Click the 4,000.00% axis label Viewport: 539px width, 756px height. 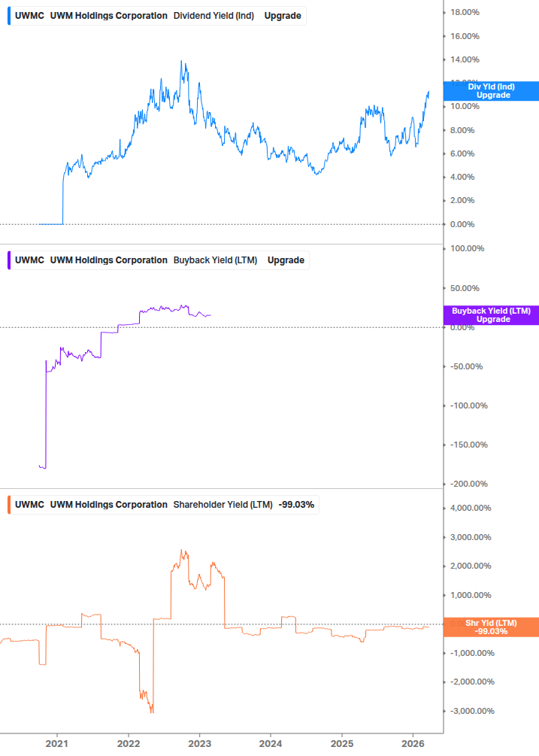471,508
